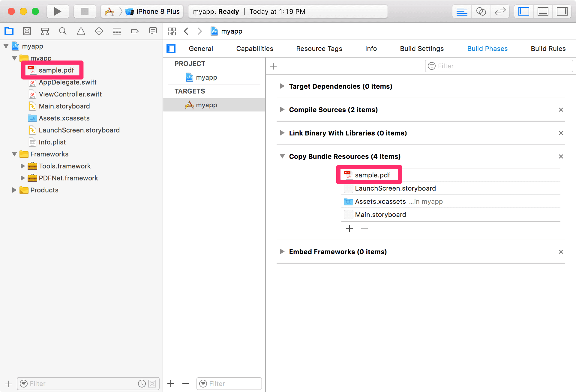Switch to the Version editor

click(x=500, y=11)
